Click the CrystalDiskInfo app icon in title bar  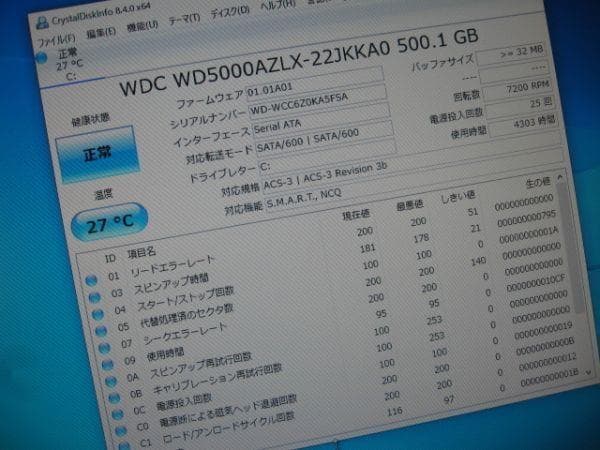42,23
